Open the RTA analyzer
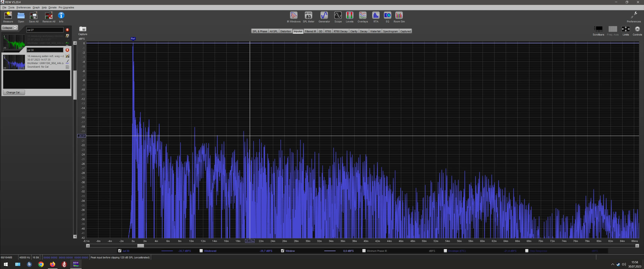This screenshot has height=269, width=644. 376,17
